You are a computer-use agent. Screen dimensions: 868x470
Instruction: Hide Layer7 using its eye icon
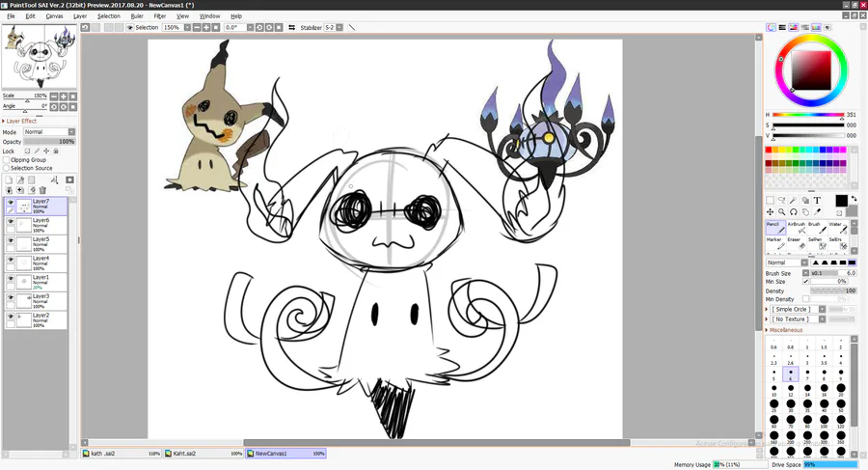tap(11, 203)
